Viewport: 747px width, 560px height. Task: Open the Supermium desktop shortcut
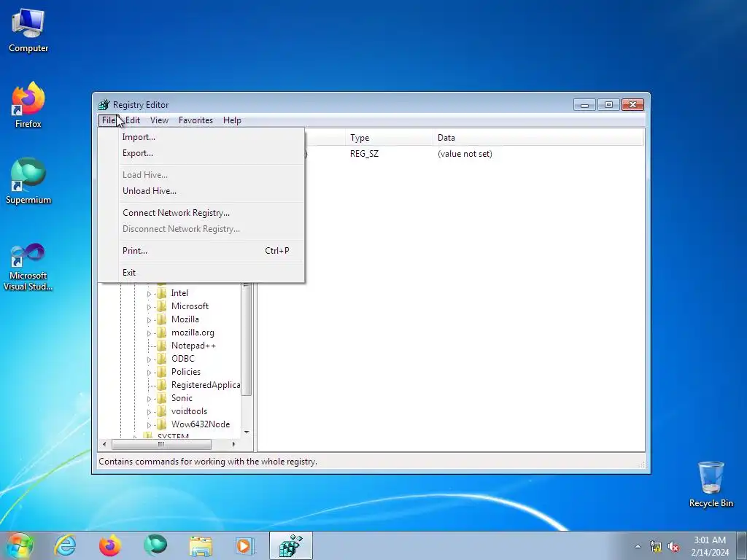[x=28, y=181]
